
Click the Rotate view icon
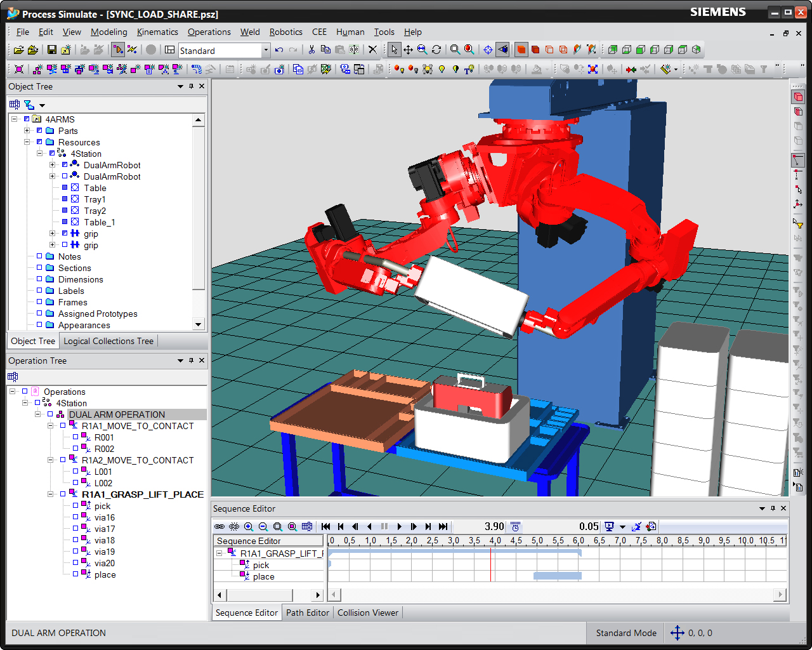[x=436, y=50]
